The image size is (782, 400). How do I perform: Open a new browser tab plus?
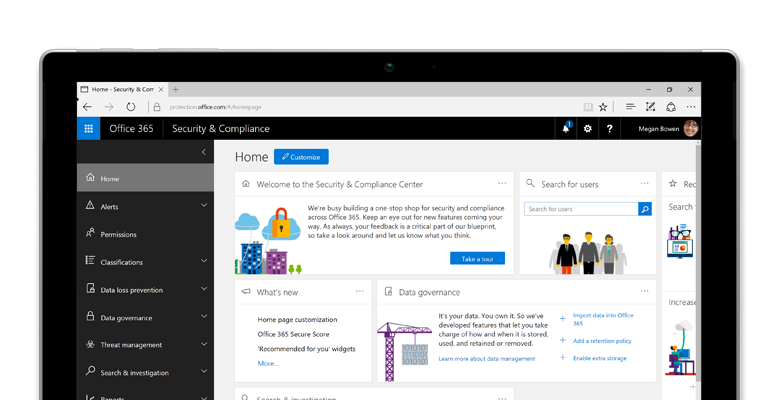coord(175,90)
